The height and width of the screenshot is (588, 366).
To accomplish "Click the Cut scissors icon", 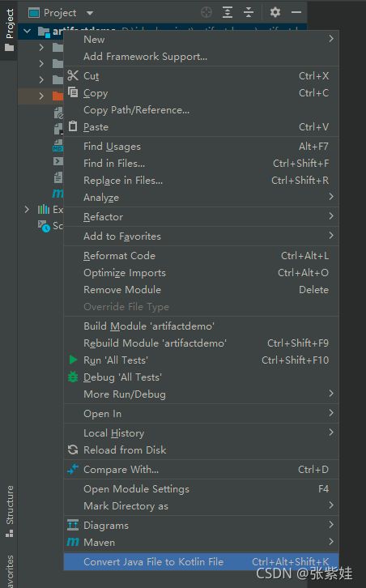I will [73, 75].
